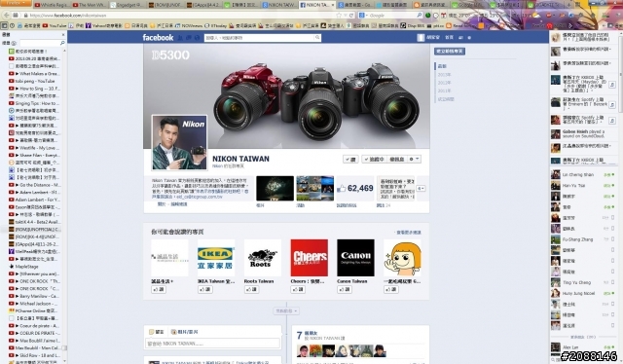This screenshot has height=364, width=623.
Task: Close the bookmarks sidebar panel
Action: point(62,35)
